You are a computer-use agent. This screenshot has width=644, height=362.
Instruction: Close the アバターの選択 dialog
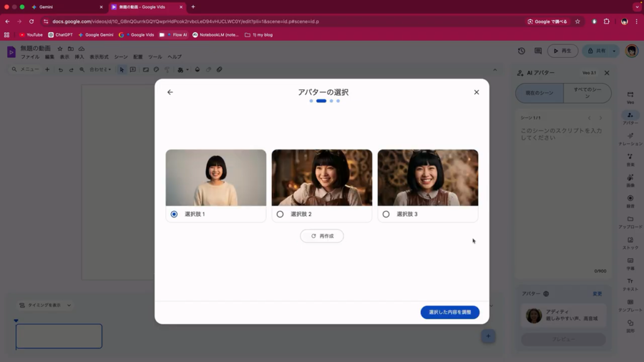(x=476, y=92)
